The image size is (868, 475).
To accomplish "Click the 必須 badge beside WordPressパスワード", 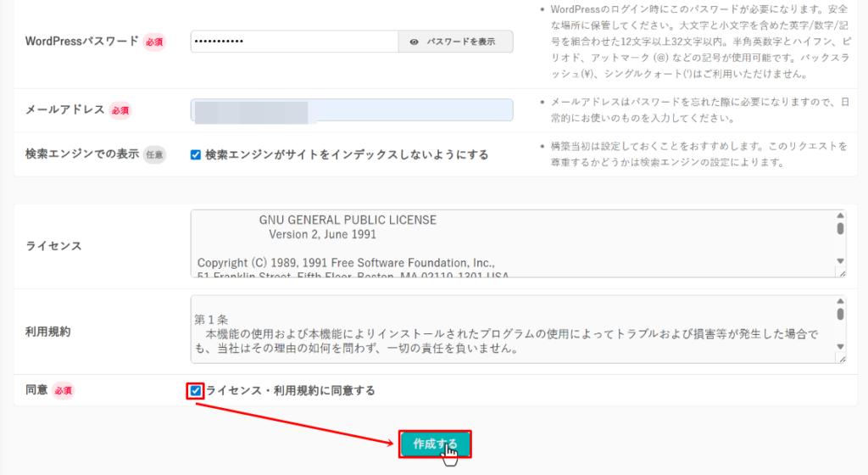I will [x=153, y=42].
